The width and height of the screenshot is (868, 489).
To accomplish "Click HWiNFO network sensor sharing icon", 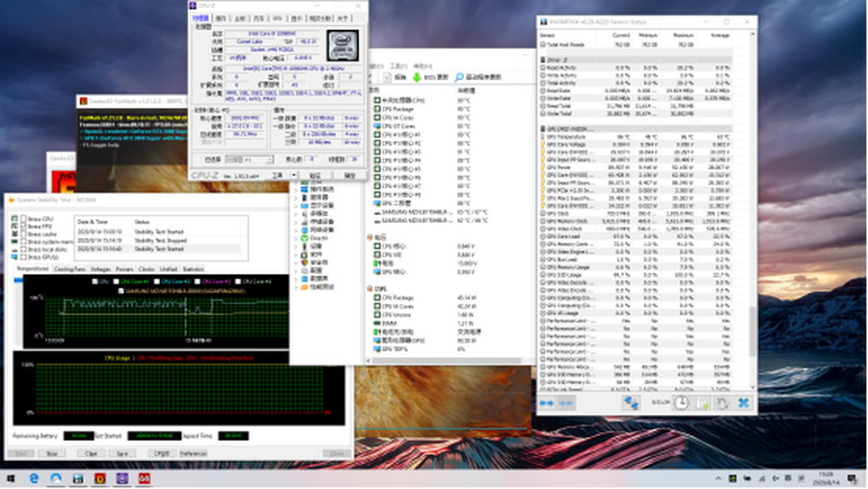I will coord(631,402).
